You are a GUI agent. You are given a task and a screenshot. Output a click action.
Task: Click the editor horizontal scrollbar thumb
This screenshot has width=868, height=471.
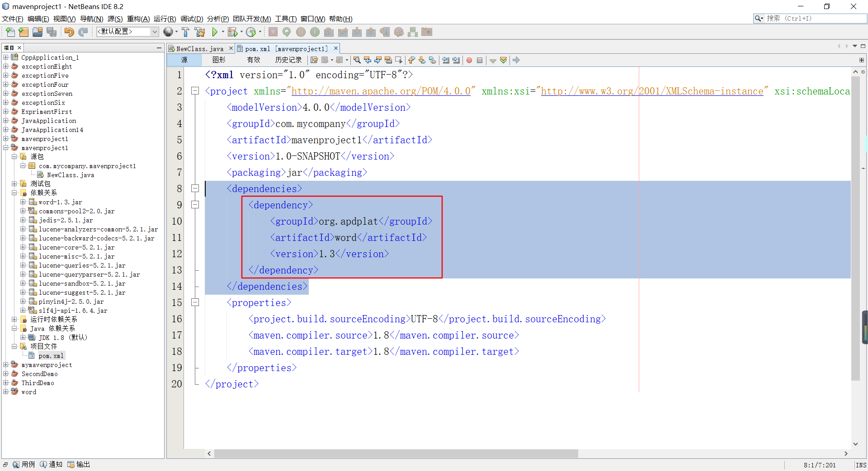(396, 453)
